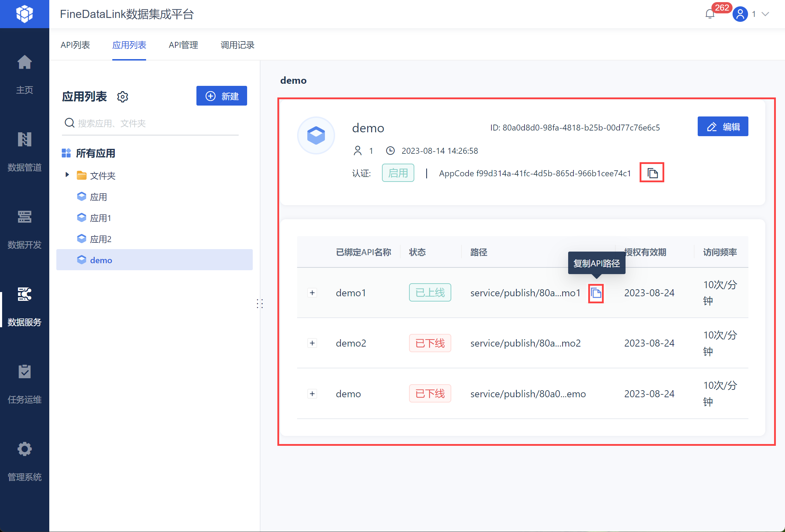785x532 pixels.
Task: Copy the demo1 API path
Action: (596, 293)
